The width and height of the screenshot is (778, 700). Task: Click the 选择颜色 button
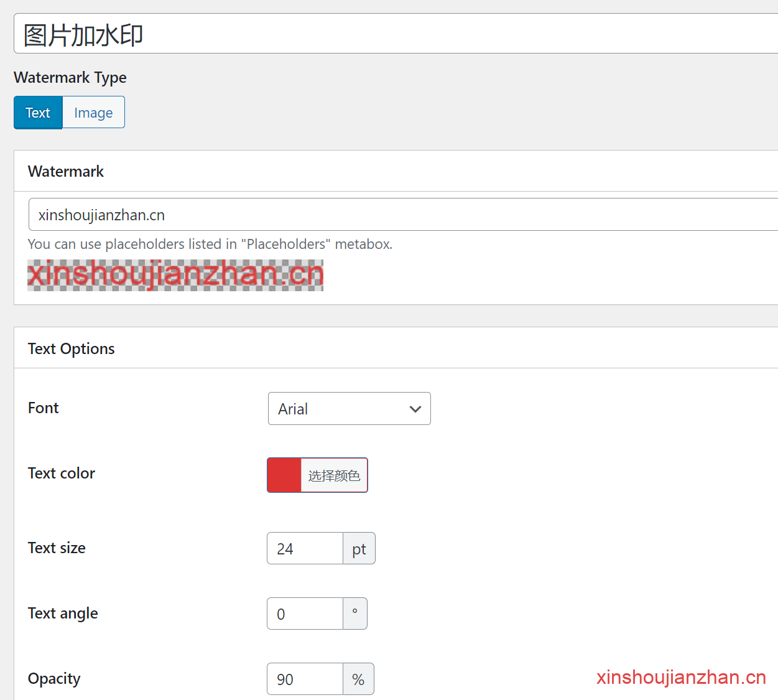tap(334, 475)
